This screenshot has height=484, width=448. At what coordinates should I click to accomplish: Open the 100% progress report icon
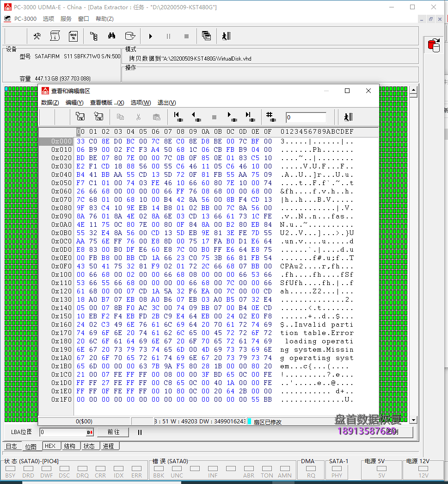(x=74, y=37)
